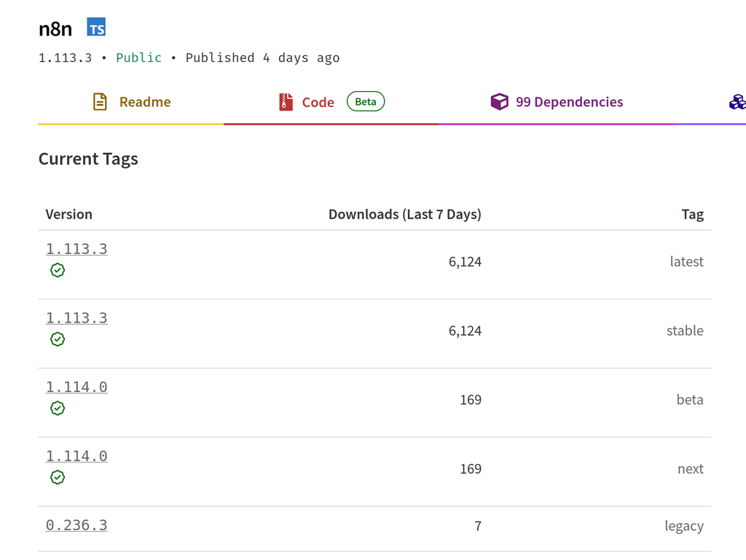The image size is (746, 560).
Task: Click the stacked cubes Dependents icon
Action: tap(737, 102)
